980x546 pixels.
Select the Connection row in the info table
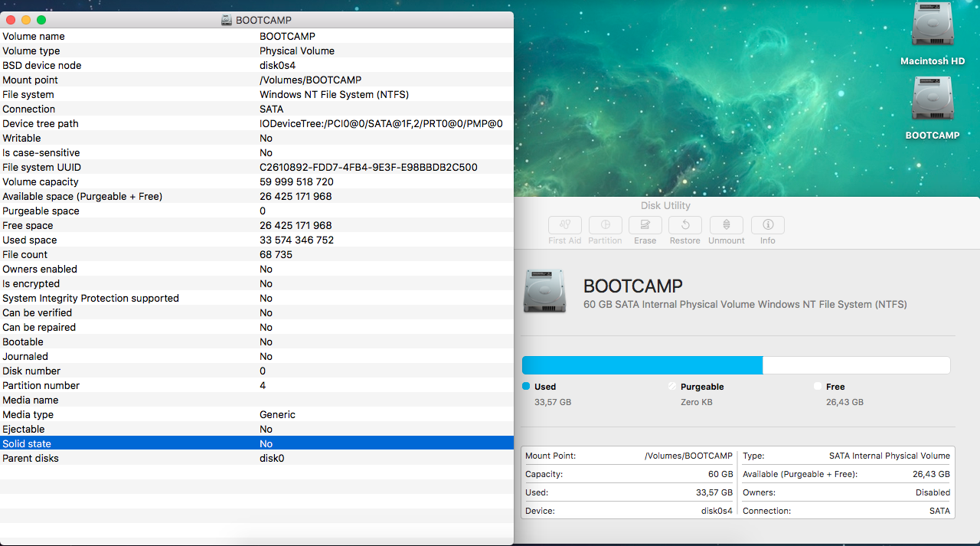point(256,109)
